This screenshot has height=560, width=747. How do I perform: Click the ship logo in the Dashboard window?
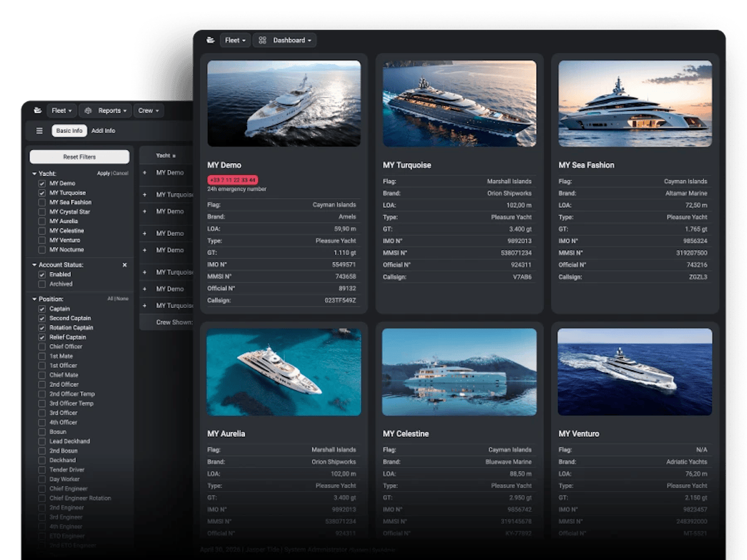coord(210,40)
